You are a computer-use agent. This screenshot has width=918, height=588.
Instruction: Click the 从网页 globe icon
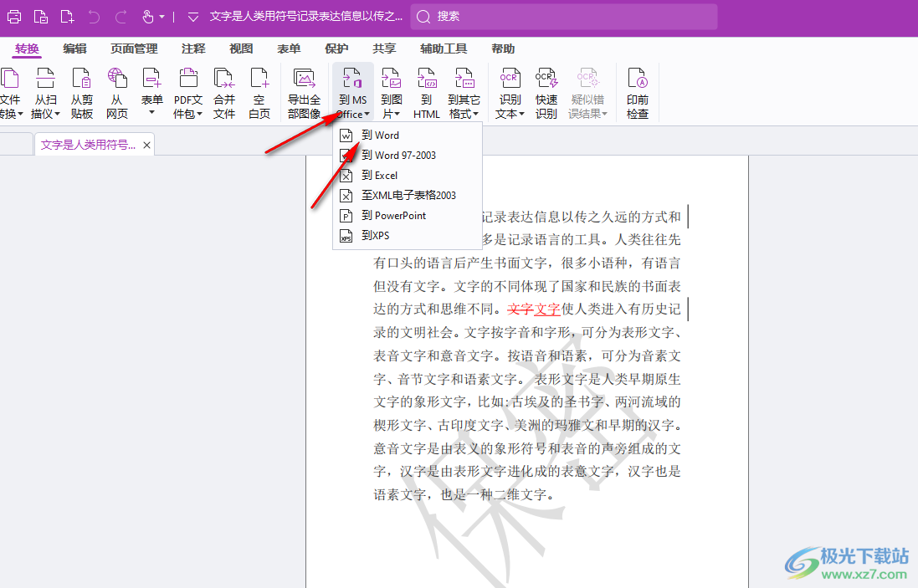[x=117, y=77]
